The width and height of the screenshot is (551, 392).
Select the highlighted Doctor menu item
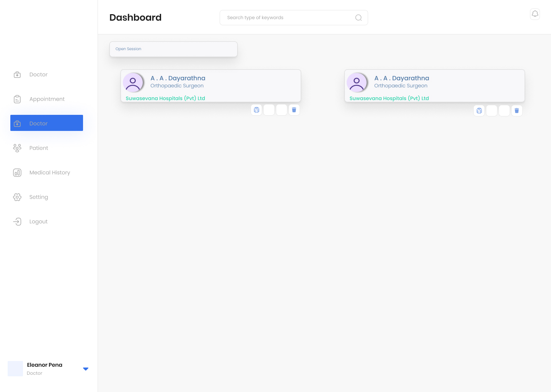click(x=47, y=123)
